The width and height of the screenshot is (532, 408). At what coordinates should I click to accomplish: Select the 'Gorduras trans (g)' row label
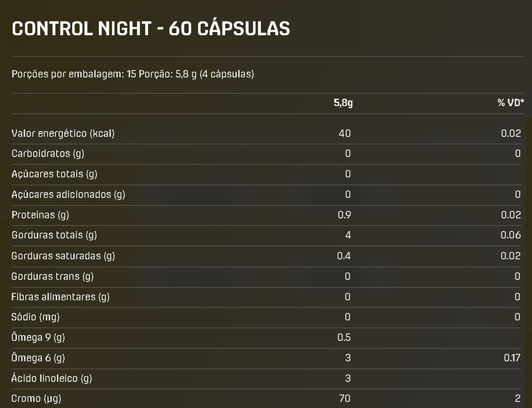pyautogui.click(x=53, y=276)
